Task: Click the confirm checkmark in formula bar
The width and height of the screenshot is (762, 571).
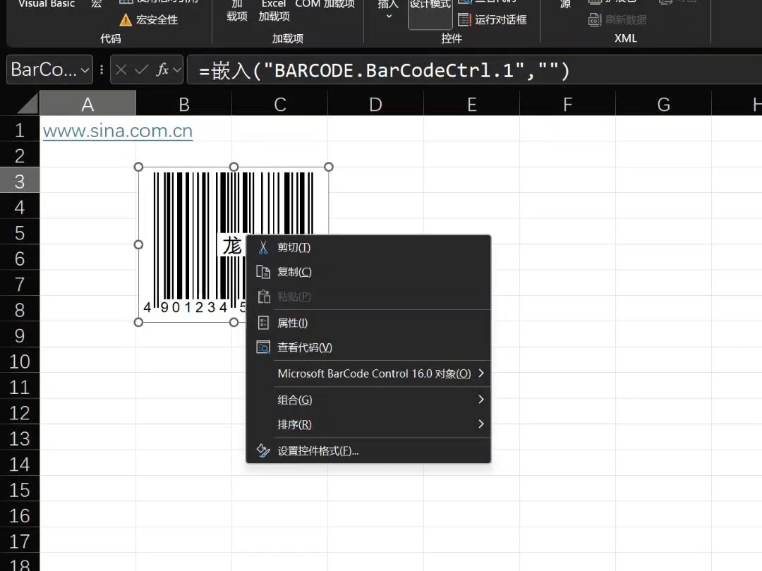Action: point(141,70)
